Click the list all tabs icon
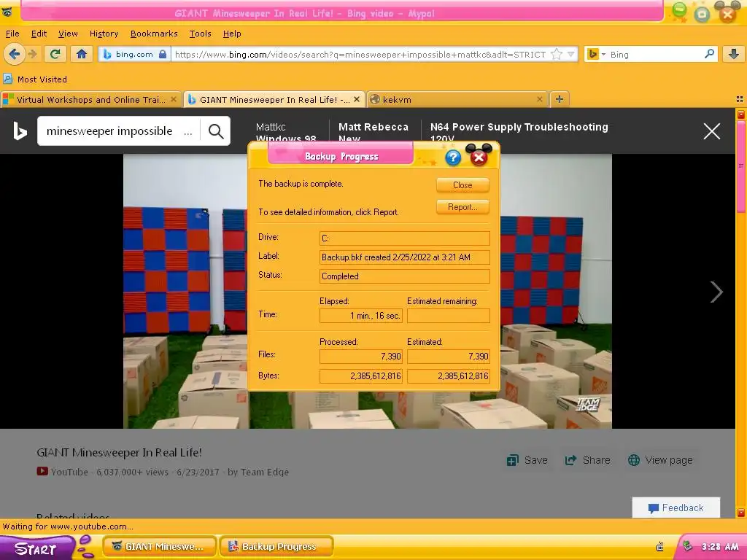The width and height of the screenshot is (747, 560). pos(740,99)
